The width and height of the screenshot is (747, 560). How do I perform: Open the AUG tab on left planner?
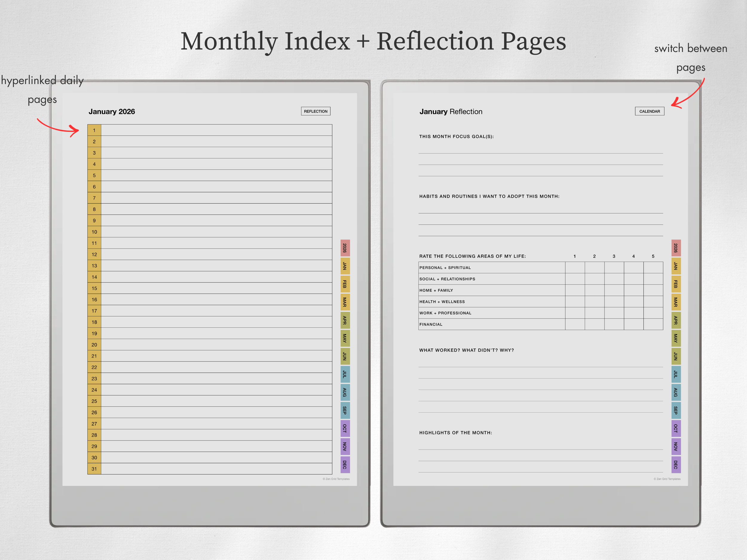[x=345, y=392]
